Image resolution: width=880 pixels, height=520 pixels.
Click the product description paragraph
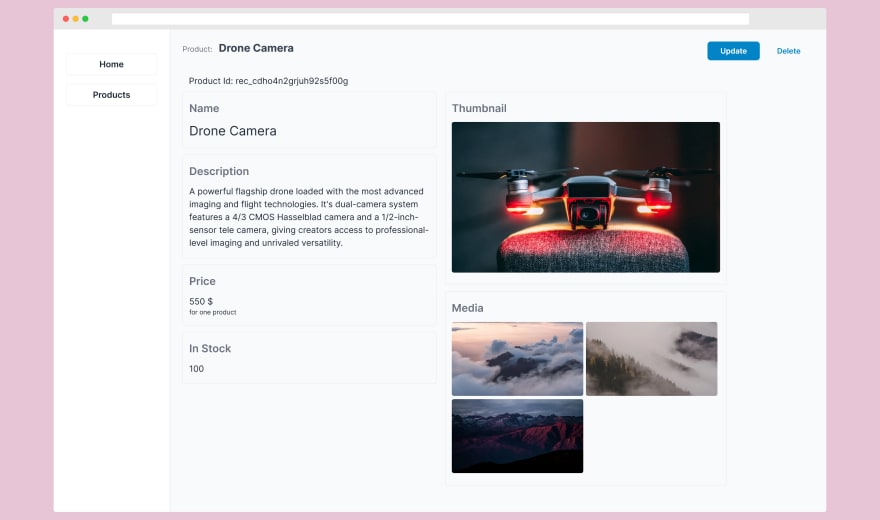point(309,217)
